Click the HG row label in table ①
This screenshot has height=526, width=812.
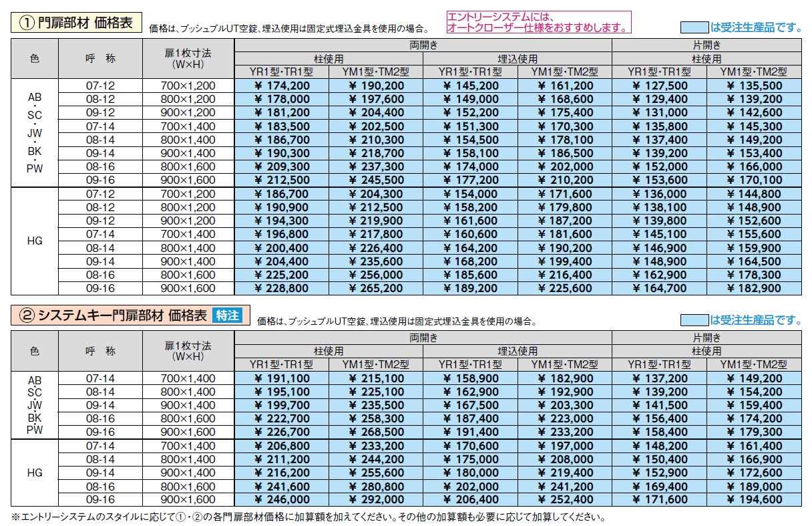coord(35,242)
